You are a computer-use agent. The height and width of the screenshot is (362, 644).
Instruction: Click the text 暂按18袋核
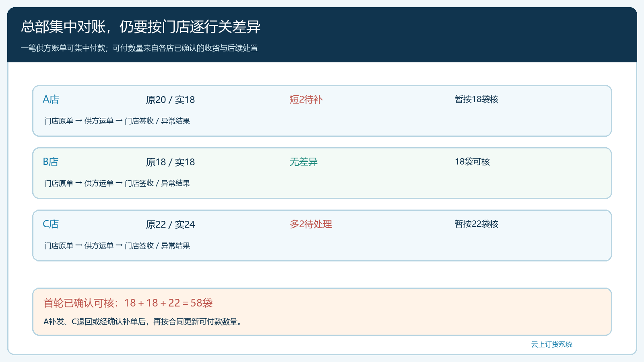(477, 99)
